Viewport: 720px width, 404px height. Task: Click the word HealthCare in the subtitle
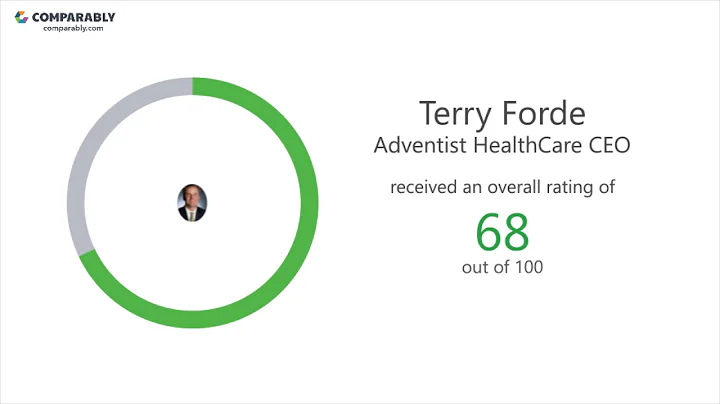[530, 145]
